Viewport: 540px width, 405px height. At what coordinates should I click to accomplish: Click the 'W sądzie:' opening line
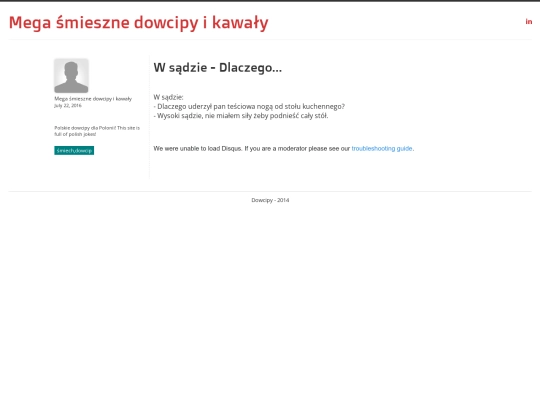click(x=168, y=97)
